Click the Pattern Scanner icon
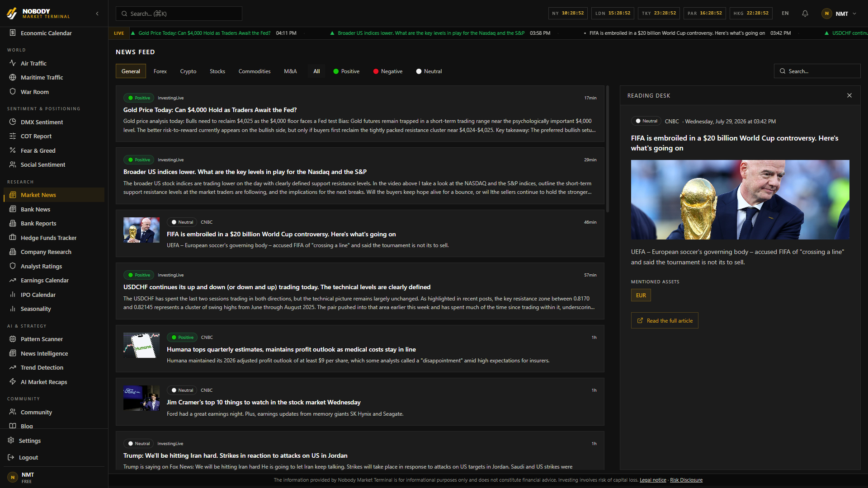Image resolution: width=868 pixels, height=488 pixels. pyautogui.click(x=13, y=339)
